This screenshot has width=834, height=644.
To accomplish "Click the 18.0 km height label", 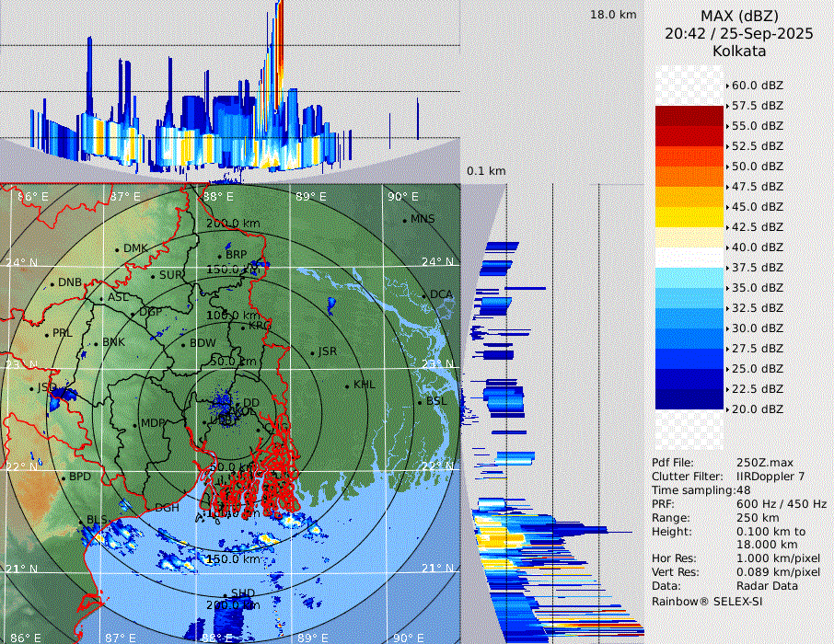I will tap(613, 15).
